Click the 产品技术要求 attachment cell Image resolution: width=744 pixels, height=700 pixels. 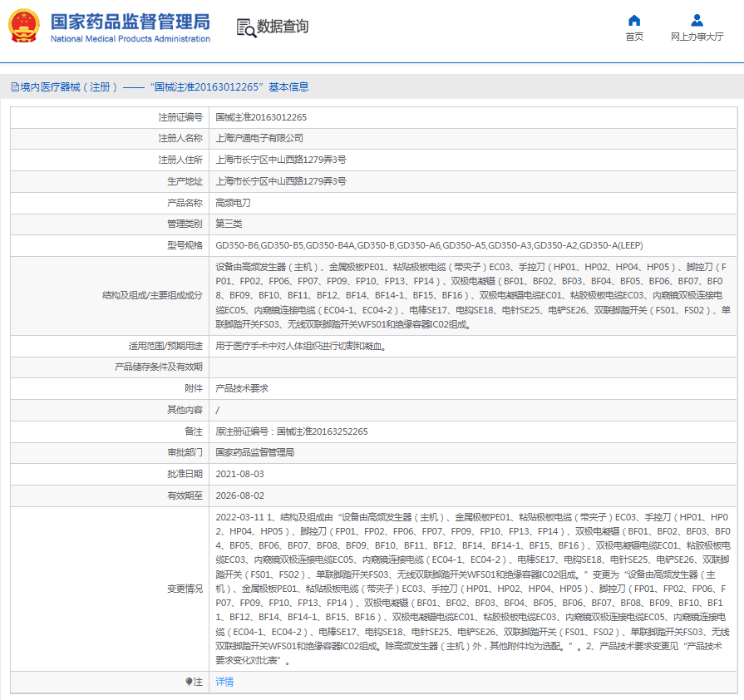[x=242, y=388]
